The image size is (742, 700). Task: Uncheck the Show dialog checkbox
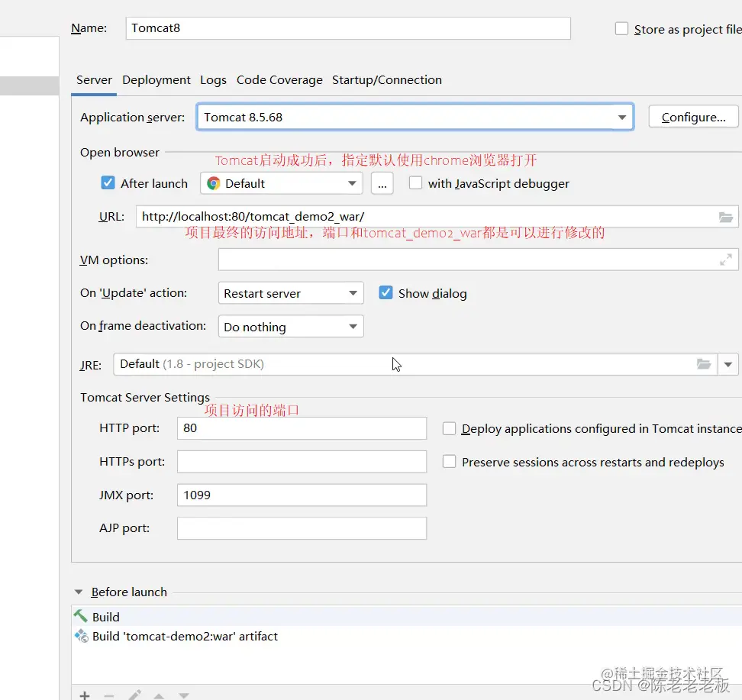click(386, 292)
